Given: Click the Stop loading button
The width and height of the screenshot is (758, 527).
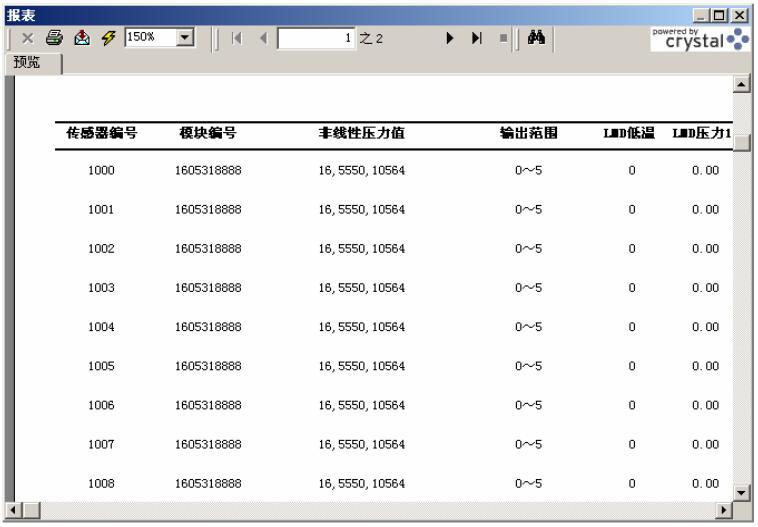Looking at the screenshot, I should point(503,38).
